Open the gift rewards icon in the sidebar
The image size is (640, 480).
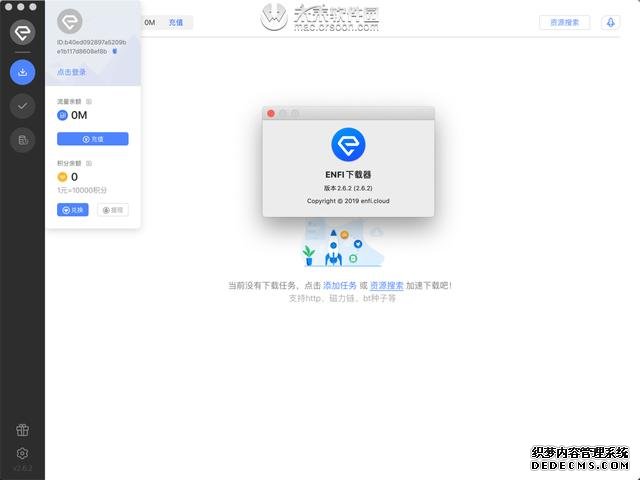pos(22,430)
